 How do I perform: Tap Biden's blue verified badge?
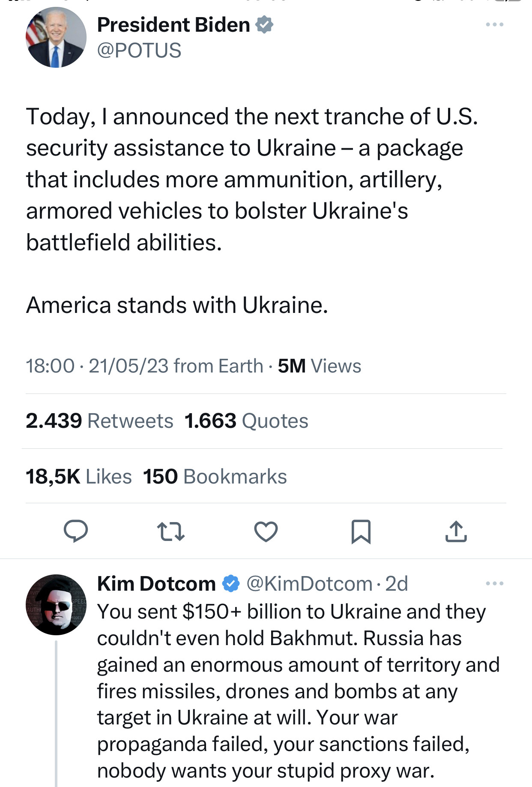[x=264, y=24]
